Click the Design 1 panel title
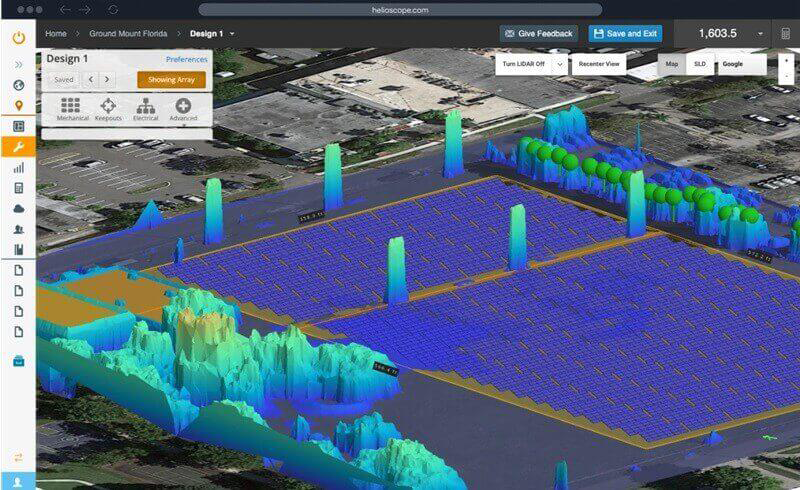The height and width of the screenshot is (490, 800). click(67, 59)
